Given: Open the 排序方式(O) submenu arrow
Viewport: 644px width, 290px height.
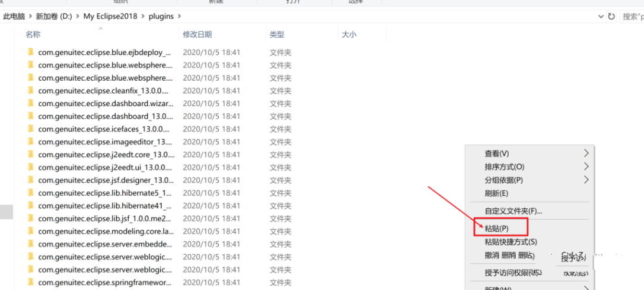Looking at the screenshot, I should (x=586, y=166).
